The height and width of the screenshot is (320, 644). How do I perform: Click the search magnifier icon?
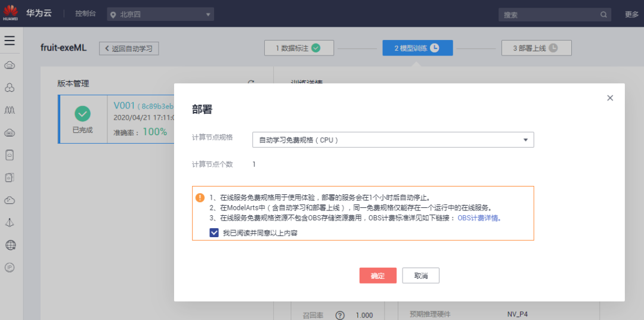[603, 14]
